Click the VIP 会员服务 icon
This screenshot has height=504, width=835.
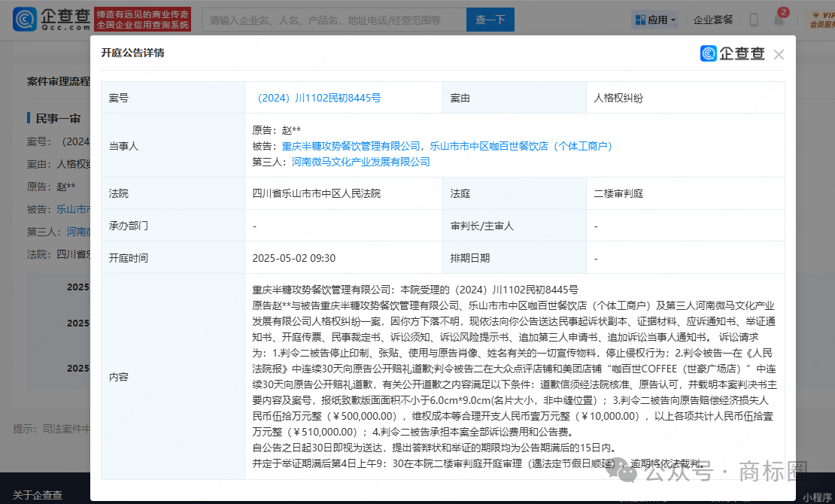tap(821, 20)
